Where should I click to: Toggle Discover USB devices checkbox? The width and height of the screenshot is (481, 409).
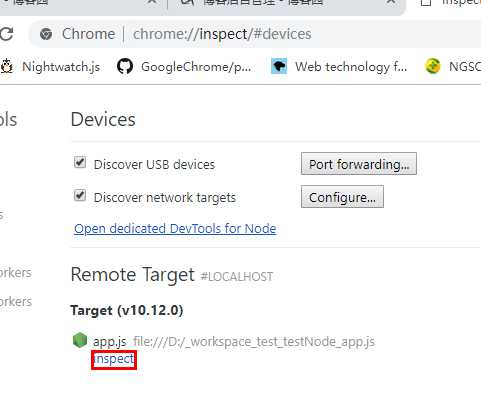pyautogui.click(x=80, y=163)
